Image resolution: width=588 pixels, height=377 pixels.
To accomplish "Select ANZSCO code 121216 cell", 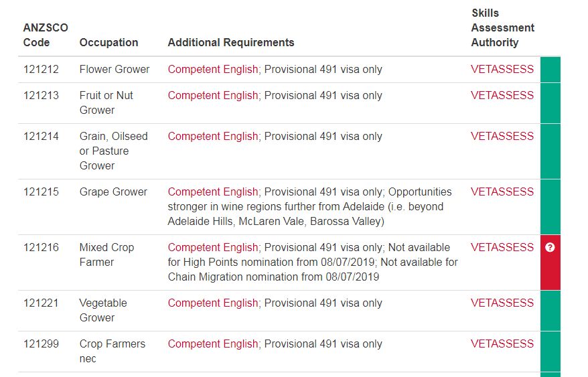I will [x=41, y=248].
